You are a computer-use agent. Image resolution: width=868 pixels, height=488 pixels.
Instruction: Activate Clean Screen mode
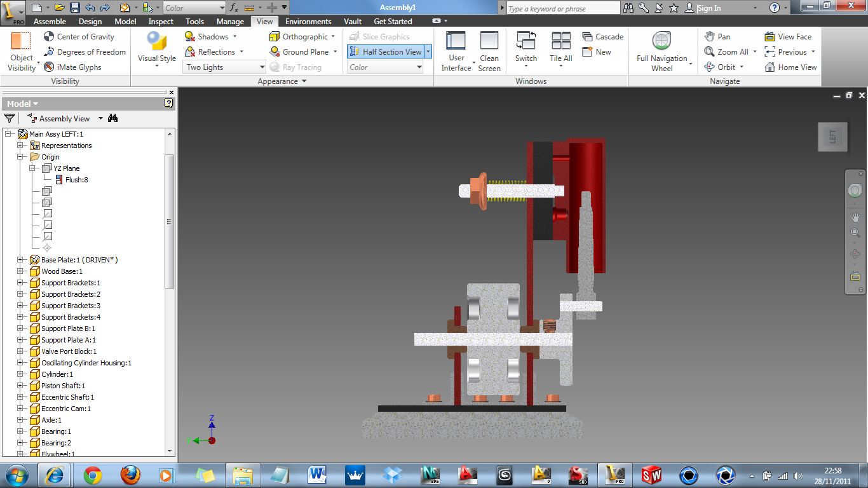489,51
